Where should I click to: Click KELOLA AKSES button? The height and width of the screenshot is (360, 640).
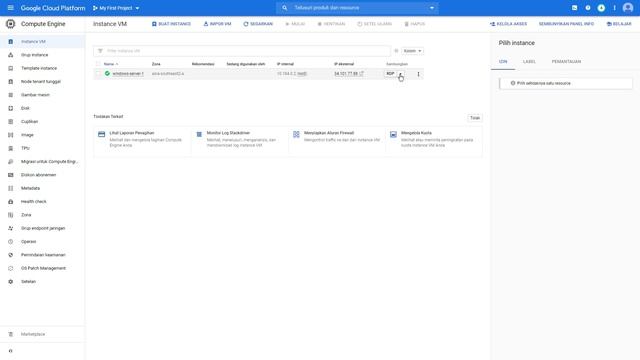[x=508, y=24]
